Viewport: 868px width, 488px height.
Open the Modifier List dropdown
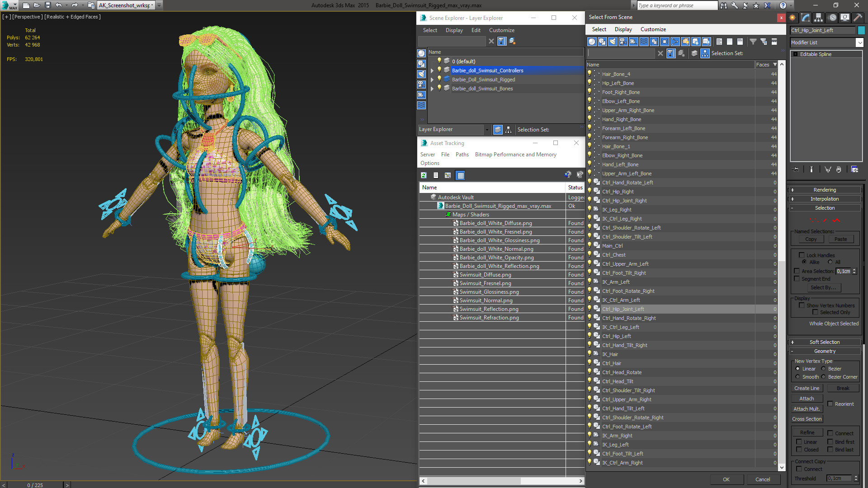point(859,42)
